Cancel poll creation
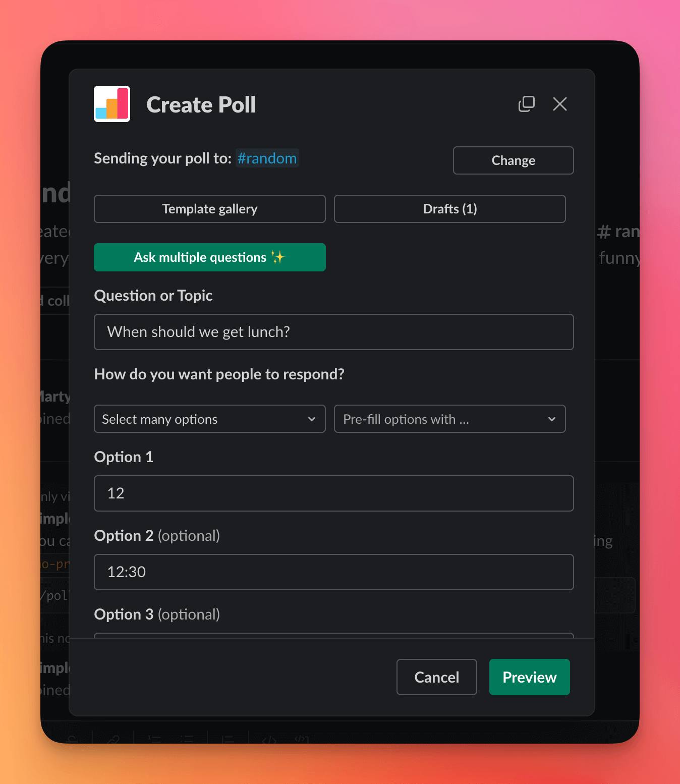The image size is (680, 784). coord(436,677)
